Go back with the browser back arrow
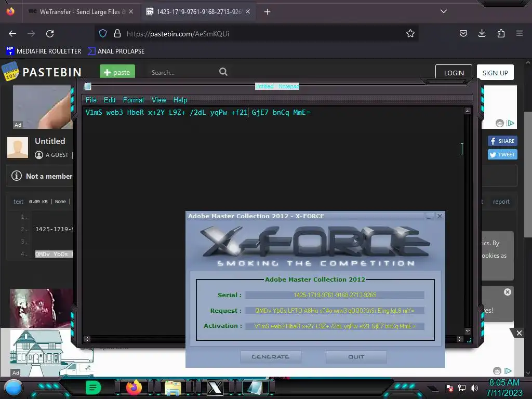The width and height of the screenshot is (532, 399). point(12,34)
